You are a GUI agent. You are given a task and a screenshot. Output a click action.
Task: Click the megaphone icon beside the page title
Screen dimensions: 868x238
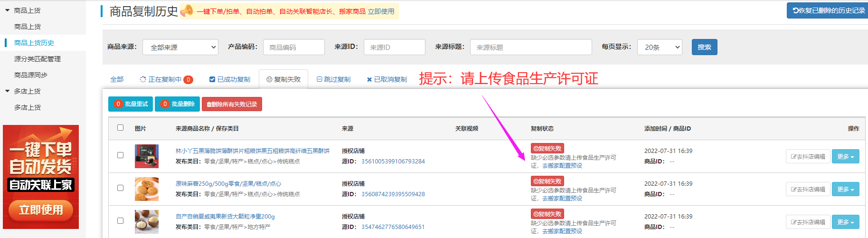(x=187, y=10)
